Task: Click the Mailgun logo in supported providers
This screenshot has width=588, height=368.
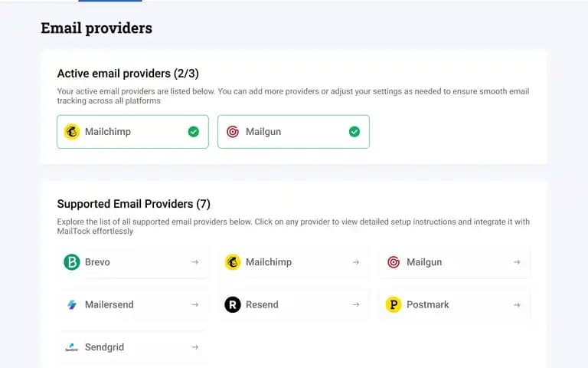Action: point(394,262)
